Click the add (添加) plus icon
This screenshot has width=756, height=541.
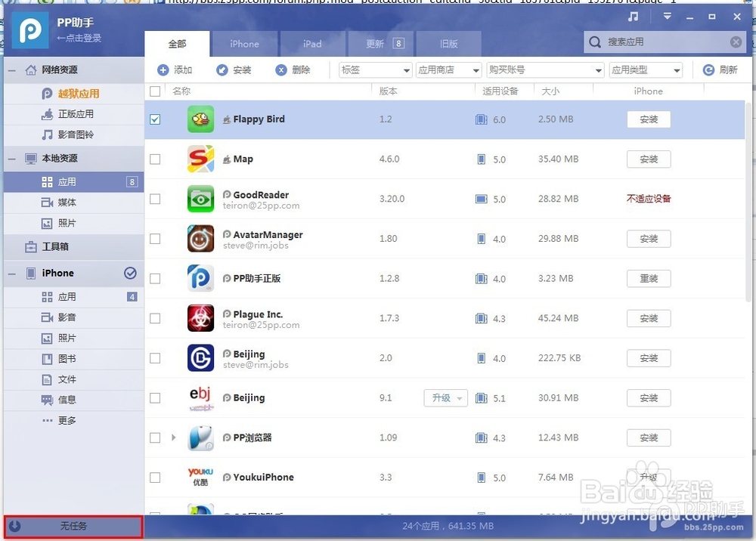tap(163, 70)
